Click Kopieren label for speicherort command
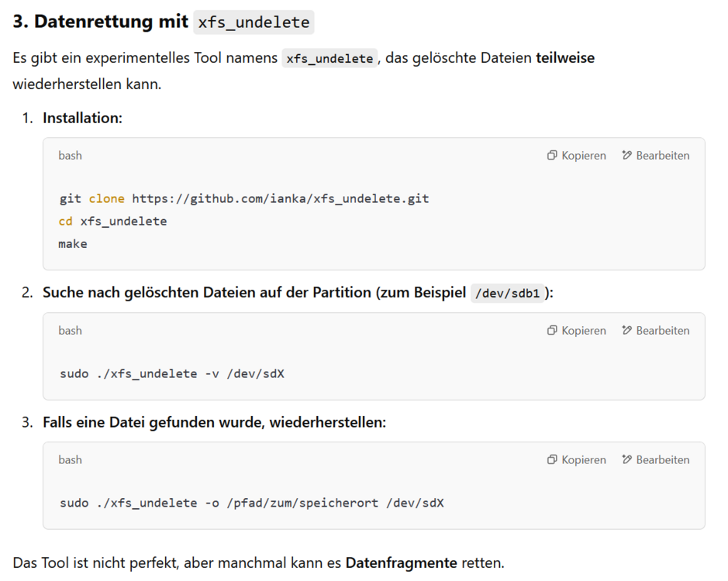The width and height of the screenshot is (728, 581). point(584,459)
